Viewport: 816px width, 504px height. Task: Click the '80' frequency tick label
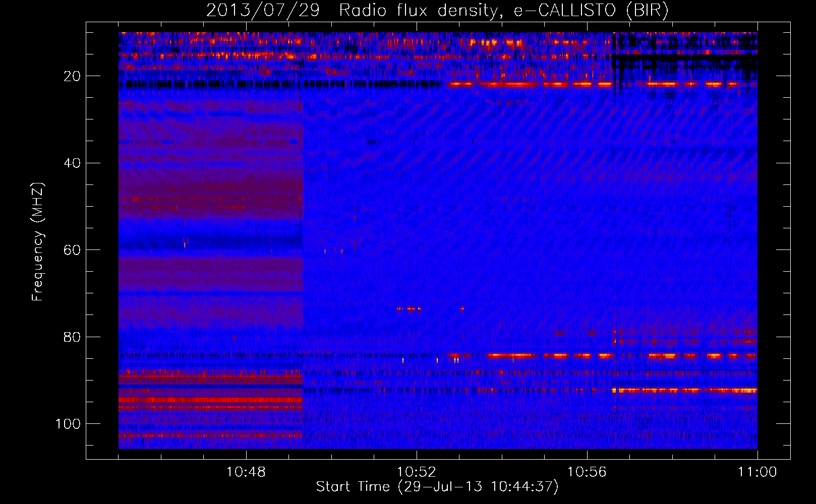[72, 337]
